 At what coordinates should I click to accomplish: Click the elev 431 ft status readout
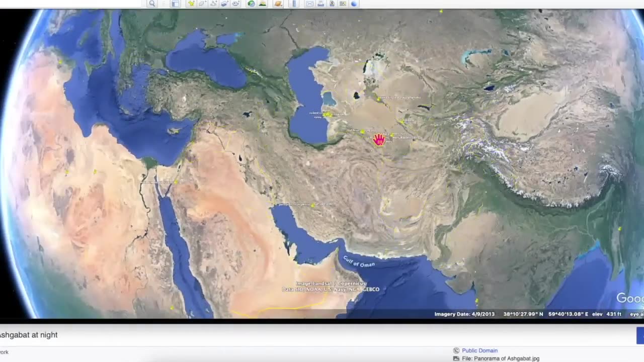607,314
